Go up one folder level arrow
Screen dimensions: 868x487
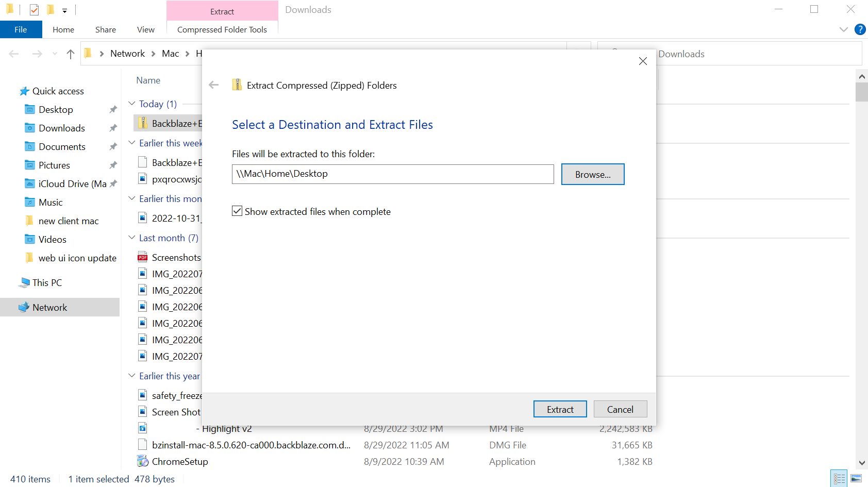pyautogui.click(x=71, y=54)
